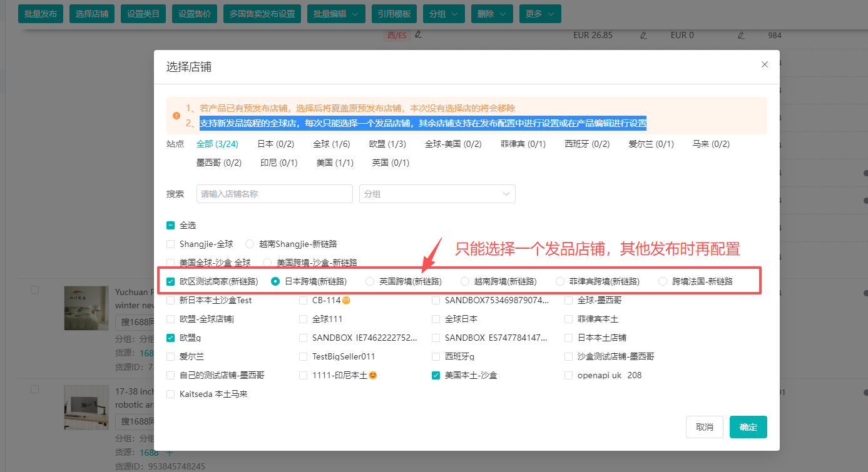
Task: Open the 分组 dropdown inside the dialog
Action: [437, 194]
